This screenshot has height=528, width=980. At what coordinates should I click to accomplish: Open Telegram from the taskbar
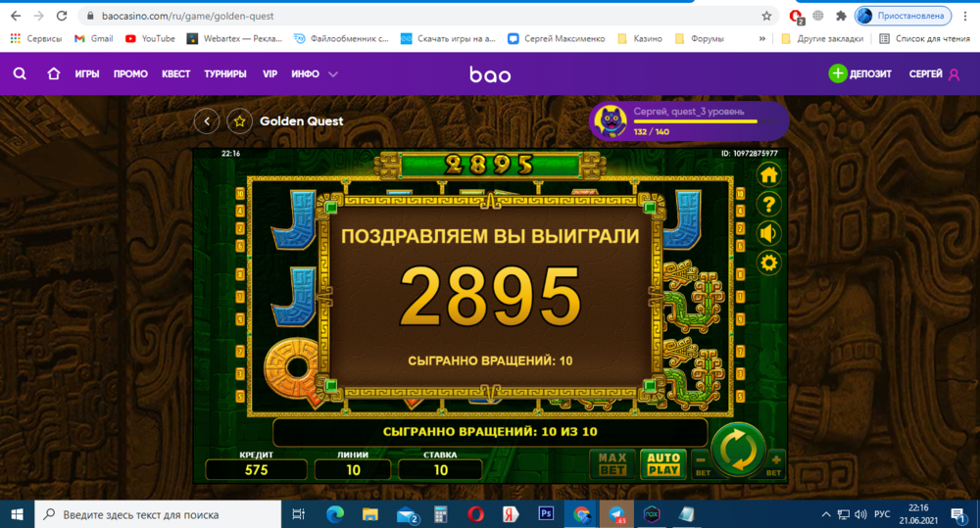pyautogui.click(x=616, y=514)
